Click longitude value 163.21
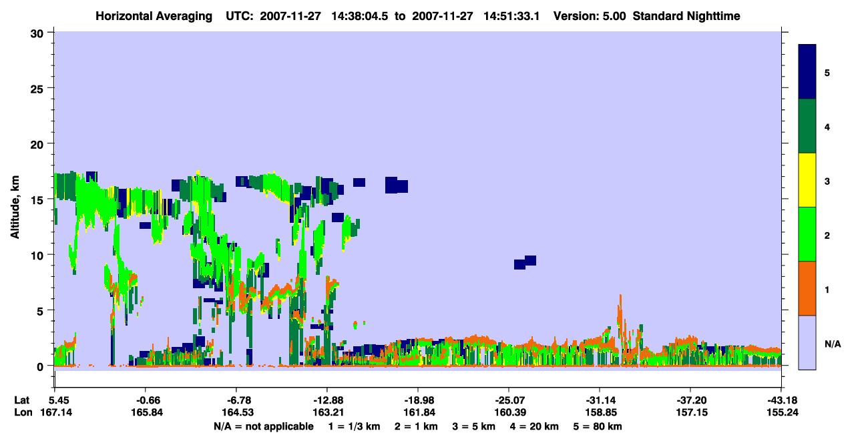This screenshot has width=868, height=445. pos(327,412)
